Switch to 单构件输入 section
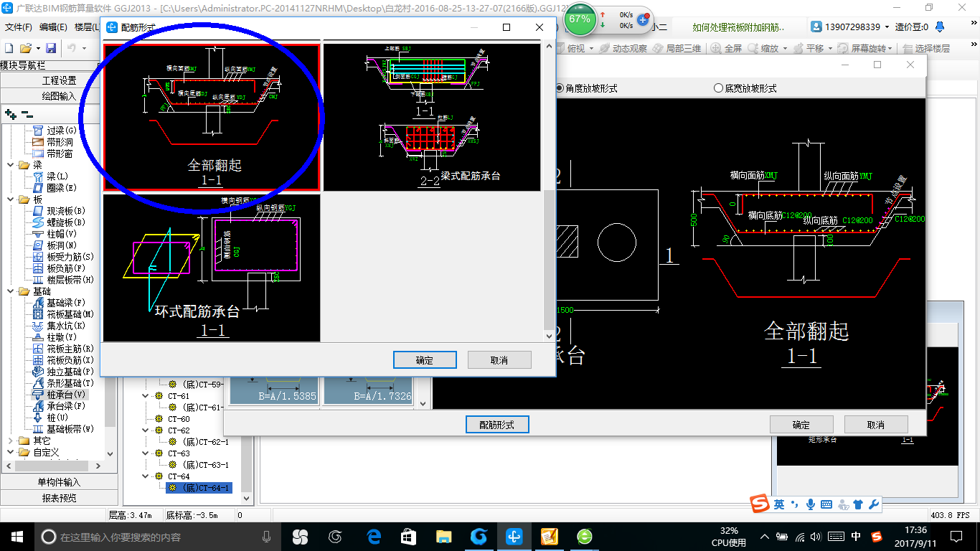This screenshot has height=551, width=980. coord(59,482)
